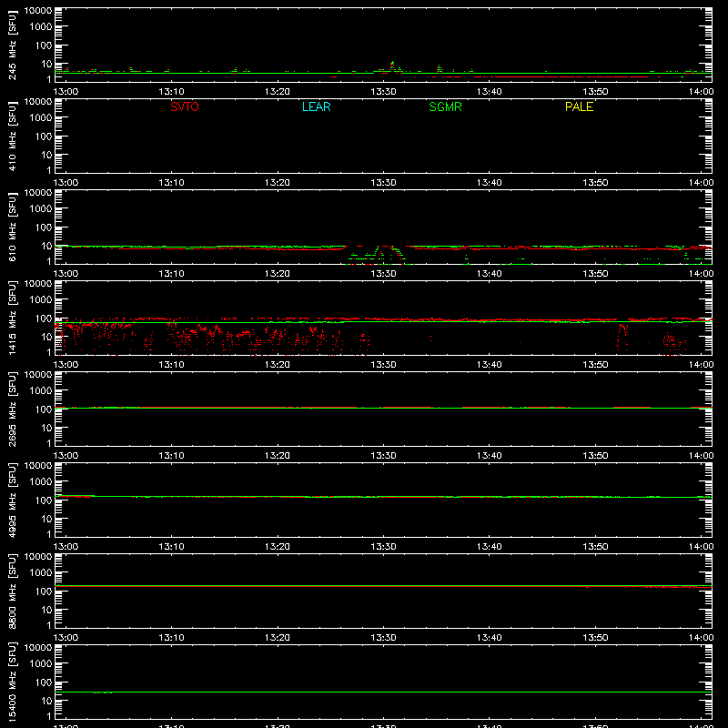Select the '1415 MHz [SFU]' axis title
Image resolution: width=728 pixels, height=728 pixels.
pyautogui.click(x=12, y=318)
